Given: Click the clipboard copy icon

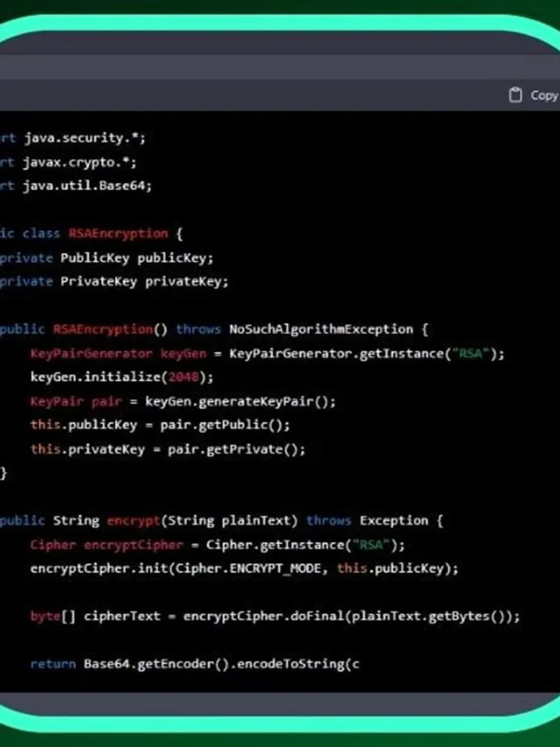Looking at the screenshot, I should point(515,95).
